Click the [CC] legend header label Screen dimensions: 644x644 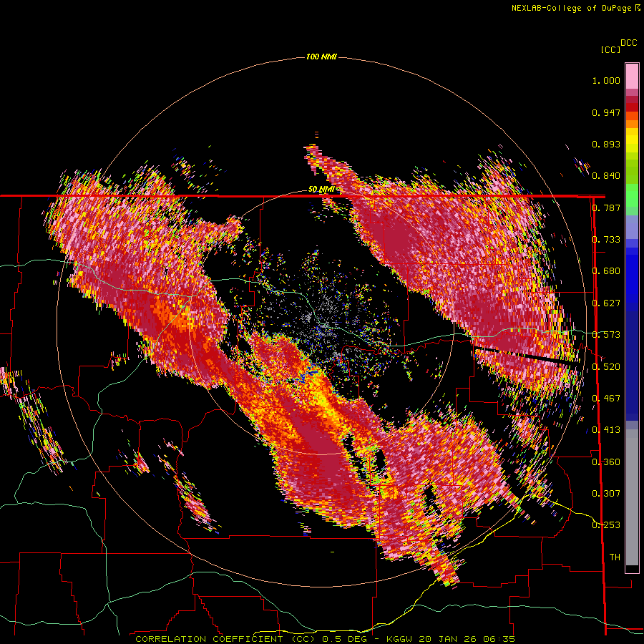coord(610,49)
